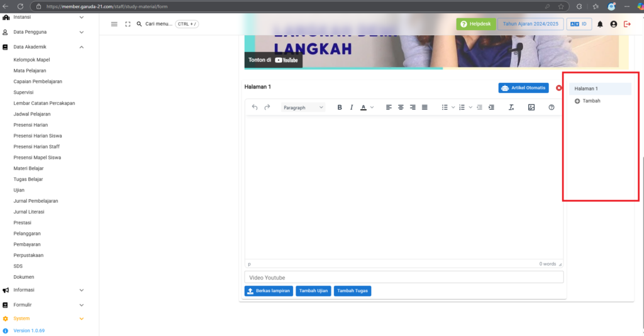Reload the browser page
This screenshot has height=336, width=644.
[20, 6]
